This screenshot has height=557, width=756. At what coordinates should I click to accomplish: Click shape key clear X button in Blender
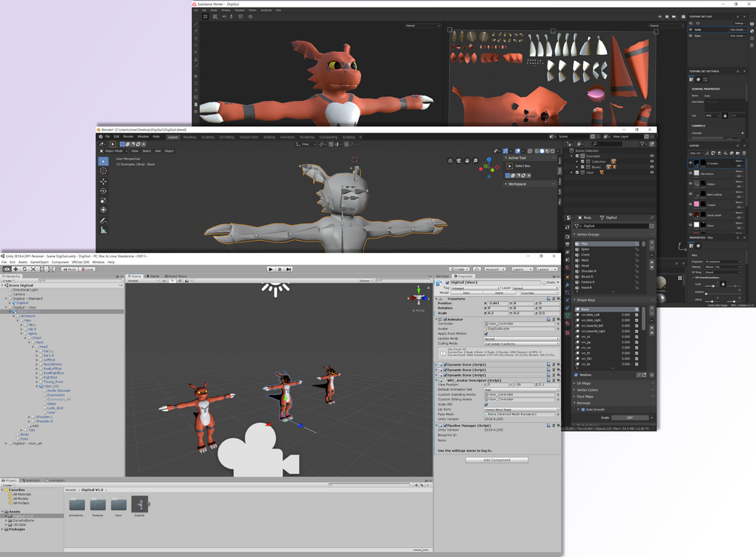pyautogui.click(x=652, y=375)
